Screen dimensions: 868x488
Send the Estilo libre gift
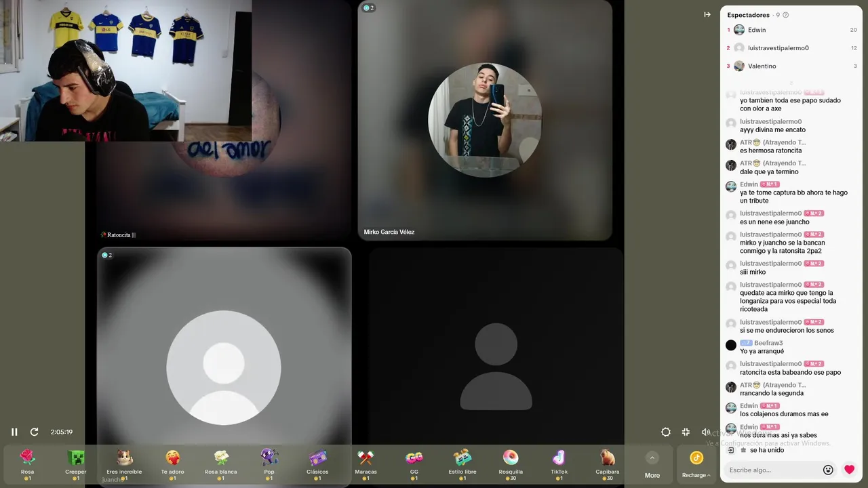462,465
